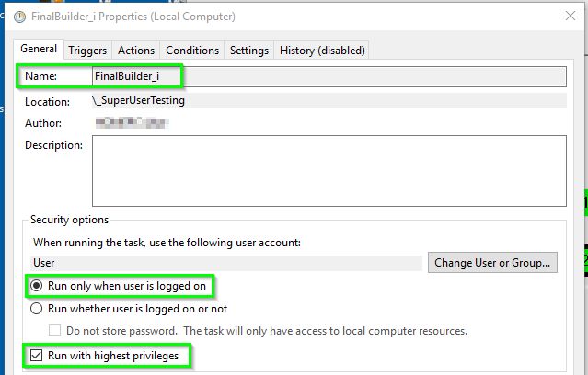The height and width of the screenshot is (375, 588).
Task: Open the Conditions tab
Action: click(x=192, y=51)
